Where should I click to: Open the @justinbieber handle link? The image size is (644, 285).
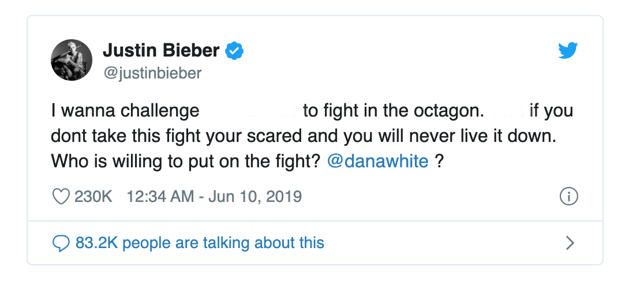(x=152, y=73)
